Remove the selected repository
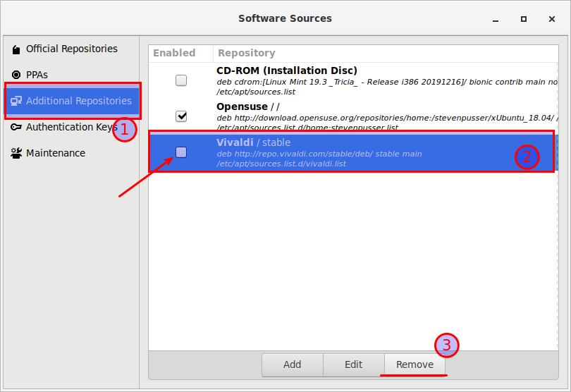This screenshot has width=571, height=392. pyautogui.click(x=415, y=365)
